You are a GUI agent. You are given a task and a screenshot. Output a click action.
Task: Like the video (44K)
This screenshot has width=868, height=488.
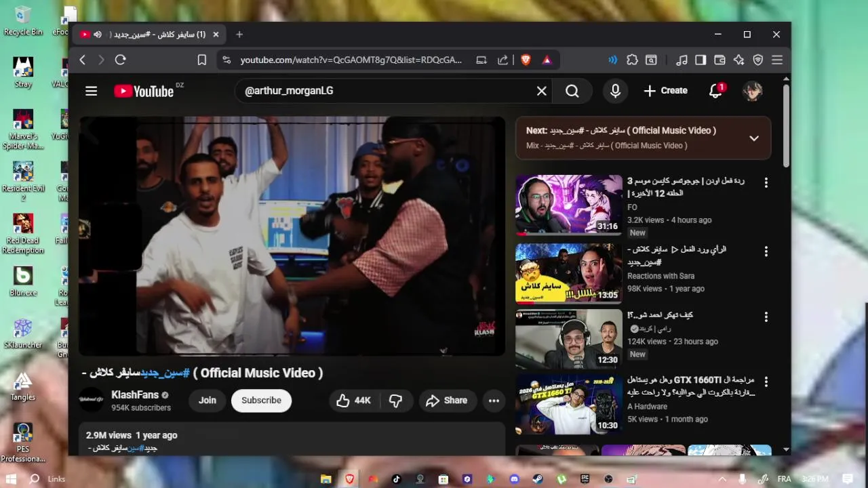pos(353,401)
